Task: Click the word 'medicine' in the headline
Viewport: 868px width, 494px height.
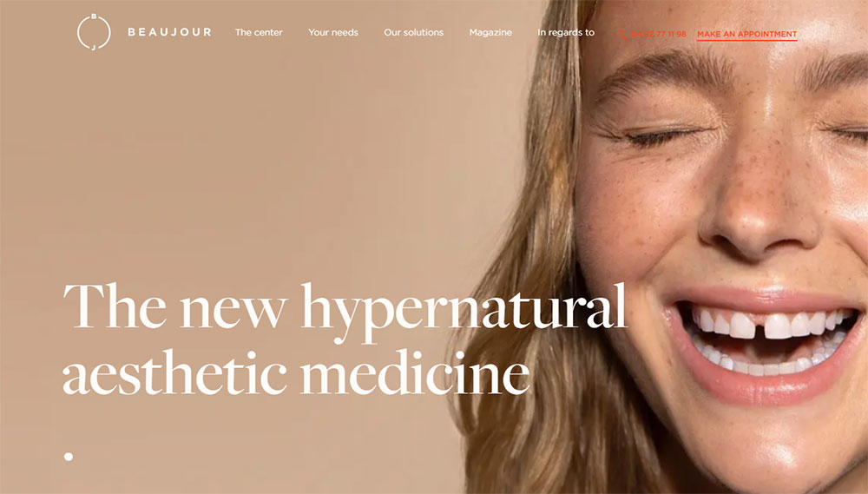Action: (x=415, y=371)
